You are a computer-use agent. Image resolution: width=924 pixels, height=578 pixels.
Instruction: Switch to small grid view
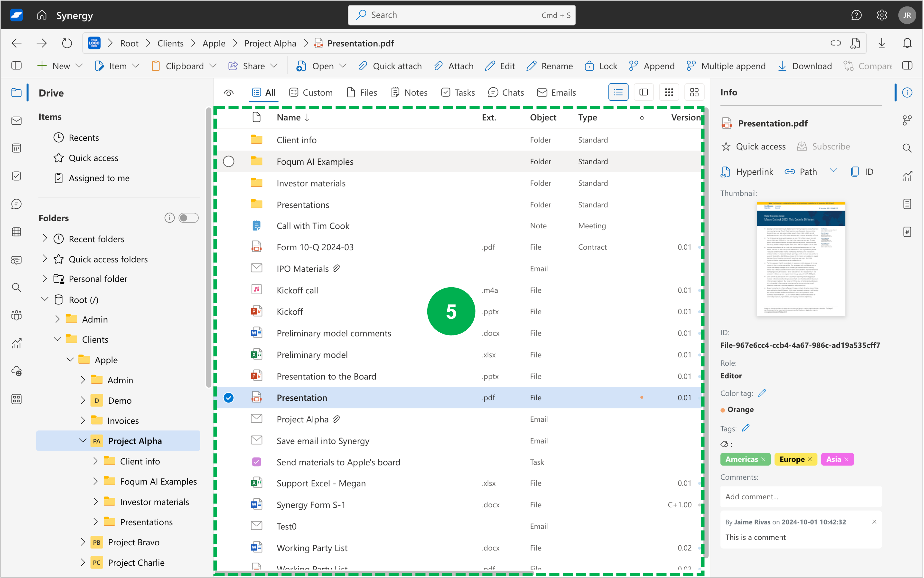669,92
